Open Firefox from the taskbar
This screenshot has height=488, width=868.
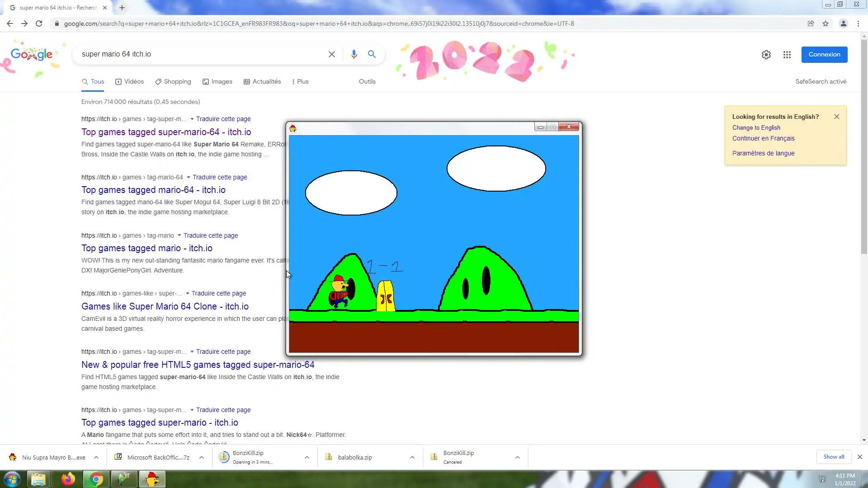[x=68, y=479]
